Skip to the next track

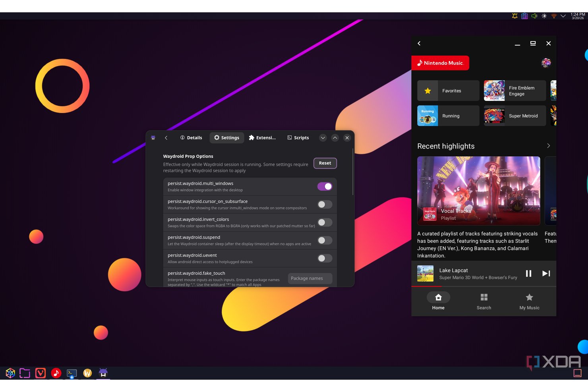click(x=546, y=273)
